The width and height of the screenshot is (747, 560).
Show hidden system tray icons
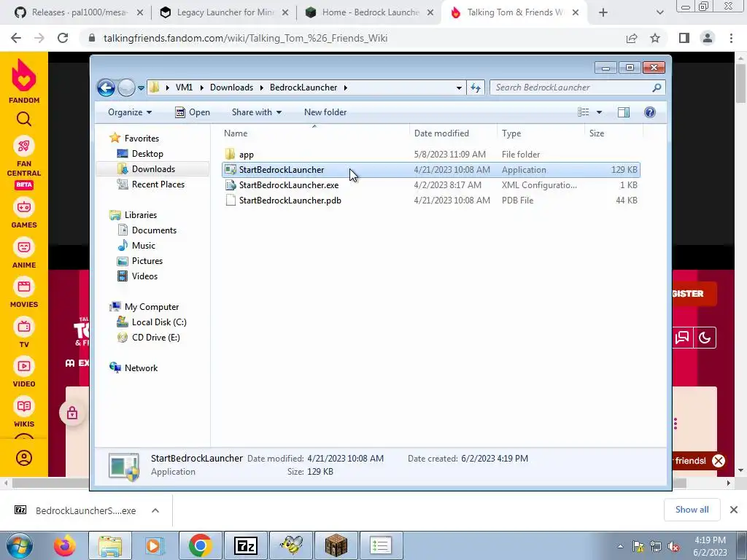[620, 546]
